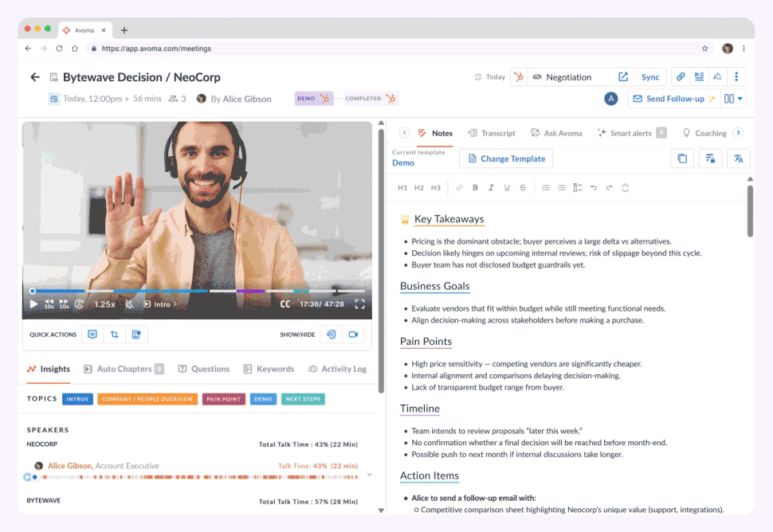773x532 pixels.
Task: Open the Ask Avoma tab
Action: (x=556, y=133)
